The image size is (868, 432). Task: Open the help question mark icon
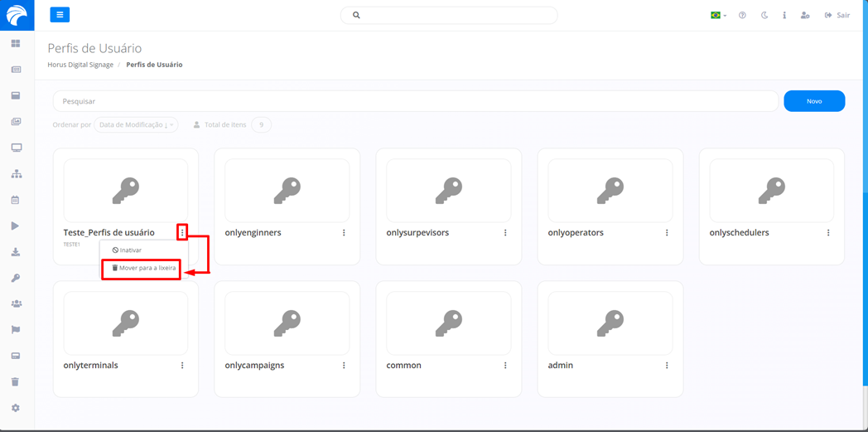point(742,16)
